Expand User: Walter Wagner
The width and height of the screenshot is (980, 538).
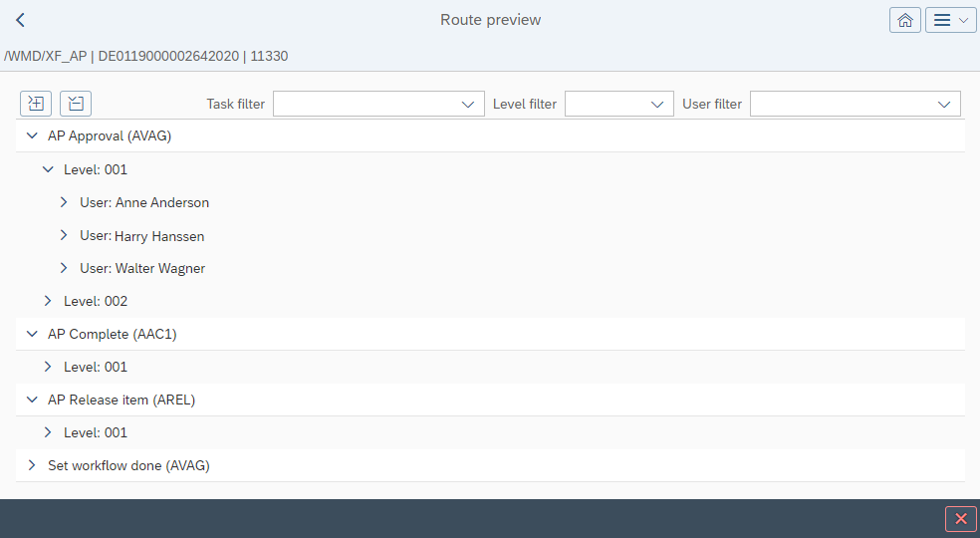(64, 268)
